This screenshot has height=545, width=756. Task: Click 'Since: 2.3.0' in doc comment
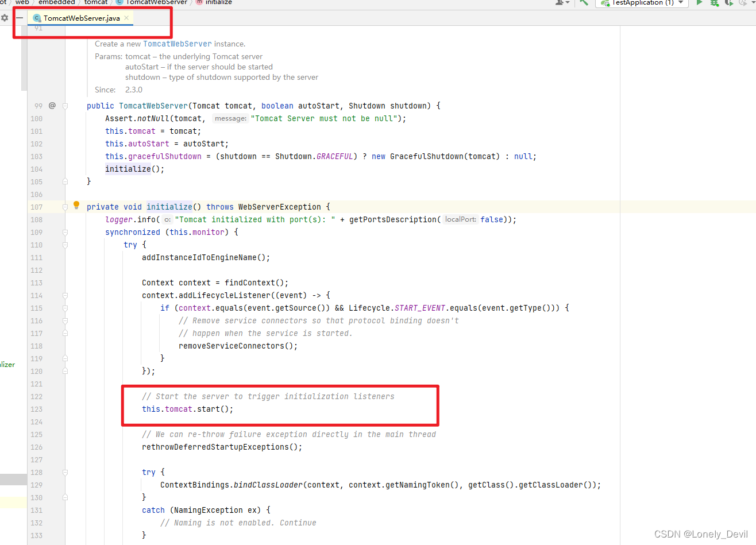point(119,90)
